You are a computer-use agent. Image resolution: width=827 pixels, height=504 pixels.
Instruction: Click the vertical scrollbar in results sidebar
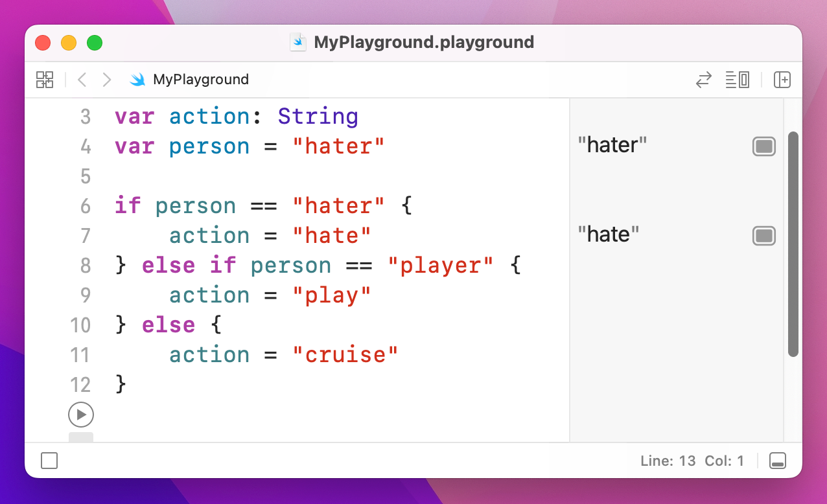793,244
